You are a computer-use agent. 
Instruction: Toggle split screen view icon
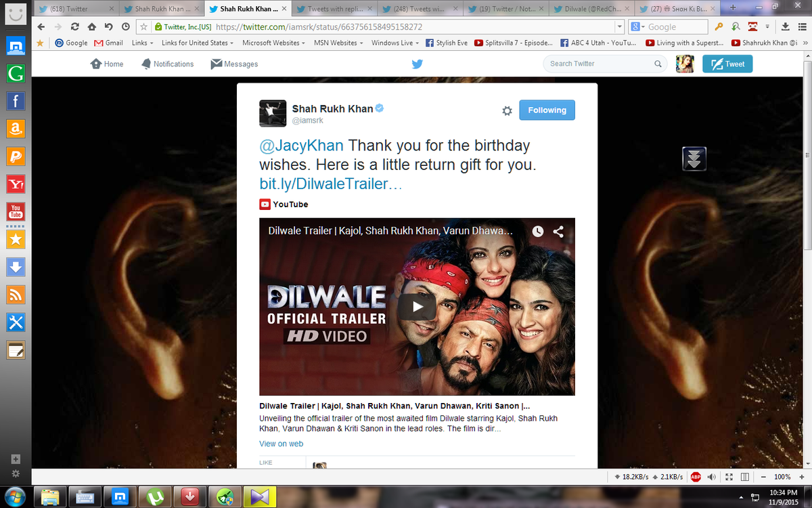(745, 477)
